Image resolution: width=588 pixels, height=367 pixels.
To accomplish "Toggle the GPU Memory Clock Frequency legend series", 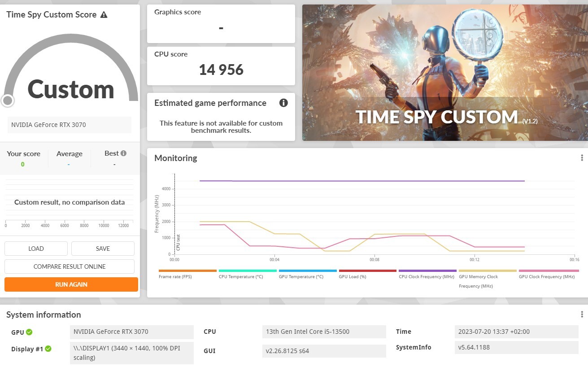I will pos(488,279).
